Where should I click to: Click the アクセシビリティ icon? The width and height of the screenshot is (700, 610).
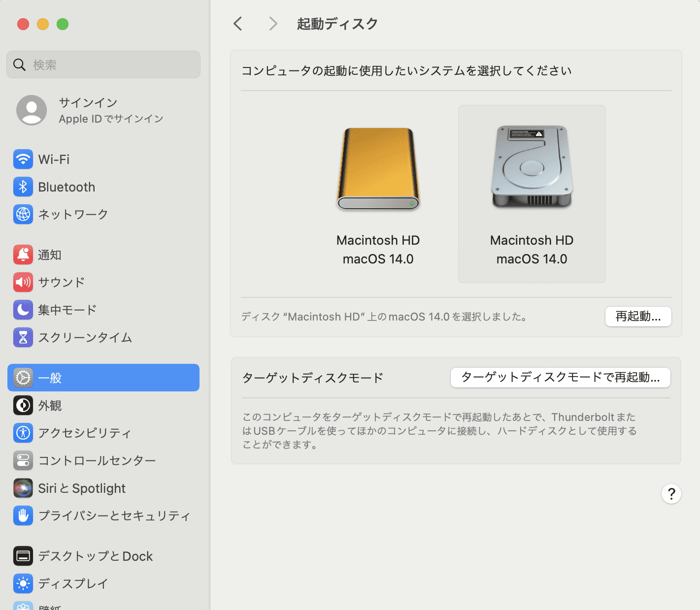click(23, 433)
